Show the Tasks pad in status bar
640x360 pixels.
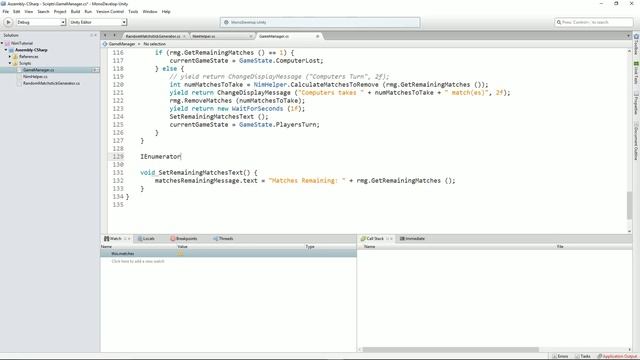(583, 356)
